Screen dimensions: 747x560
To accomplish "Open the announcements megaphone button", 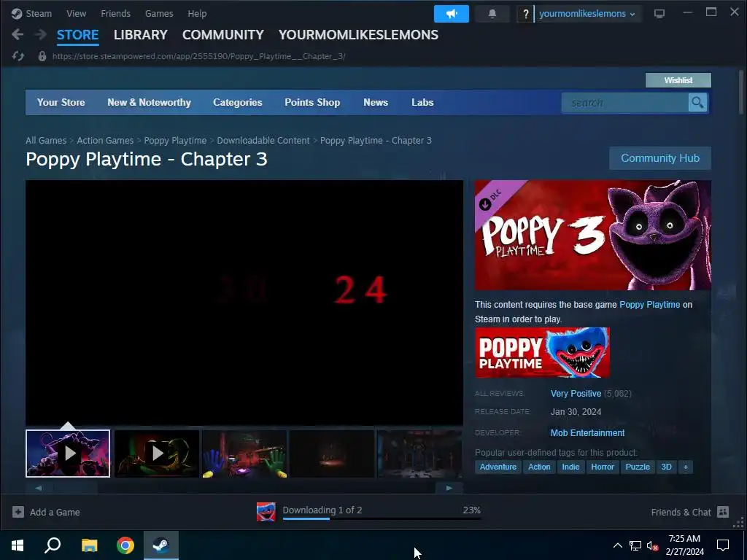I will (451, 14).
